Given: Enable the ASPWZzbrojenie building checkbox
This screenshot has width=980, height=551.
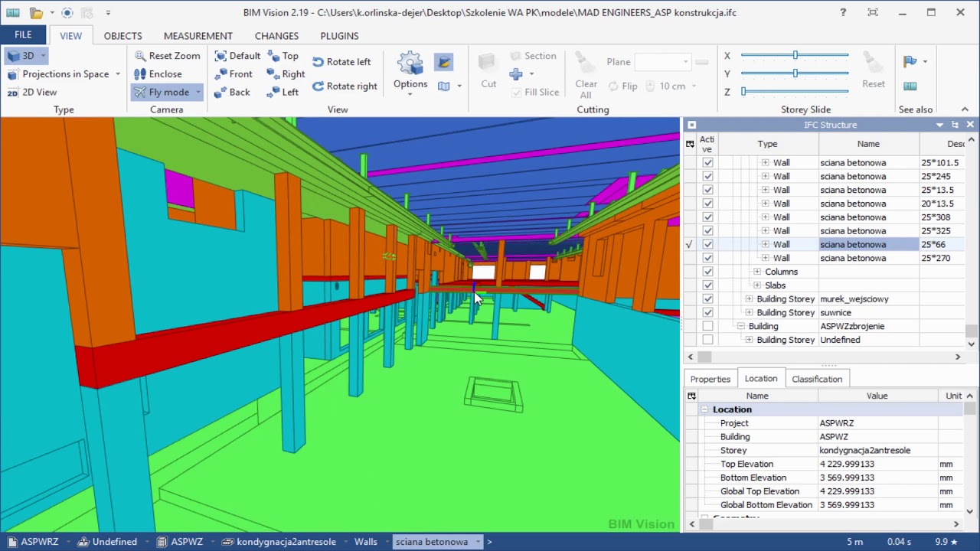Looking at the screenshot, I should point(707,326).
